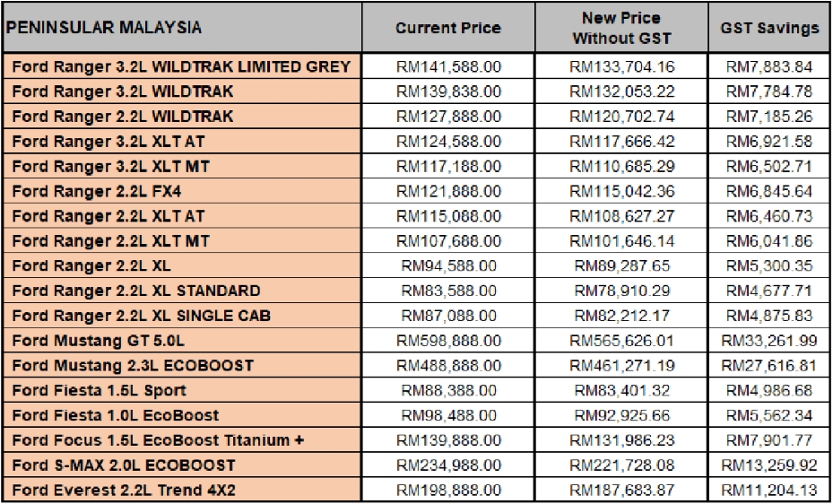
Task: Click the Current Price column header
Action: 448,27
